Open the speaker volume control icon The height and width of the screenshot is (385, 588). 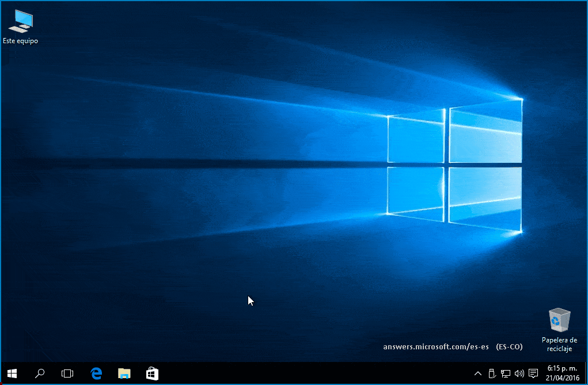(x=519, y=373)
